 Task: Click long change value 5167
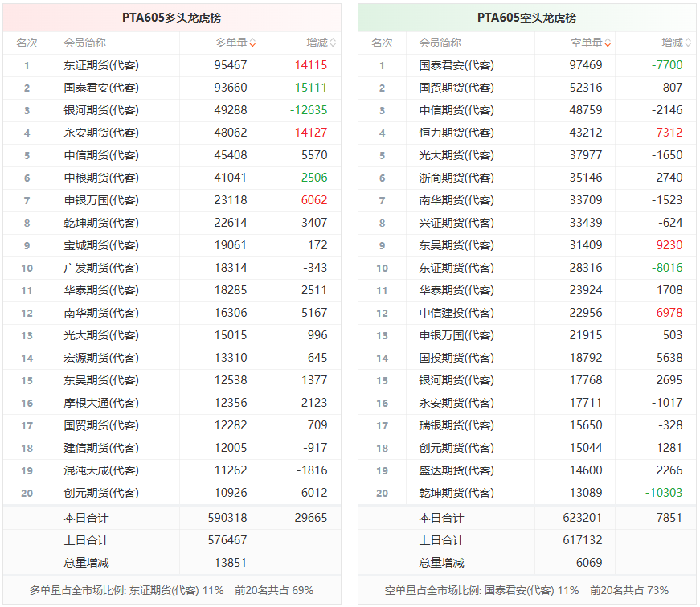[314, 313]
